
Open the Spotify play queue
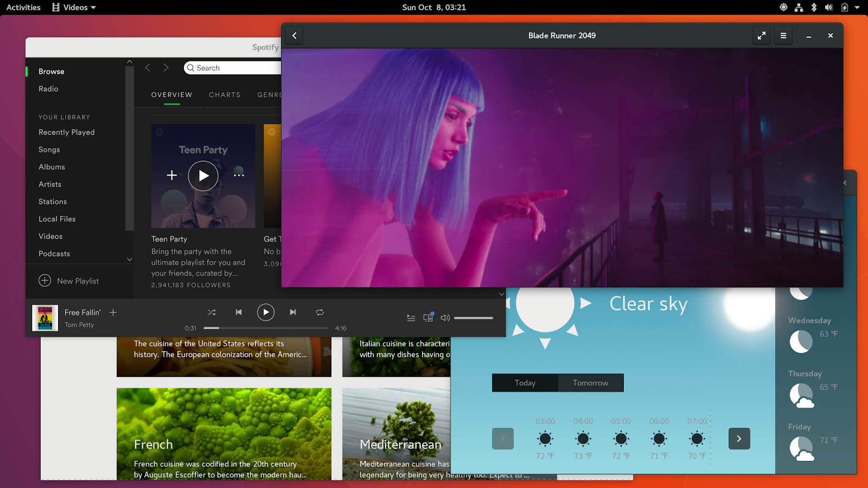pos(411,318)
